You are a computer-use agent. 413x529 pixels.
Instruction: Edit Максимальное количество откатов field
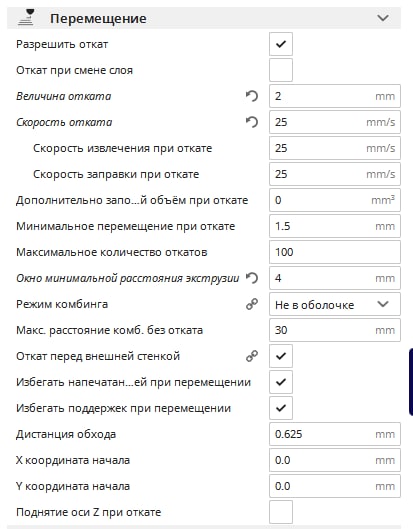tap(335, 252)
